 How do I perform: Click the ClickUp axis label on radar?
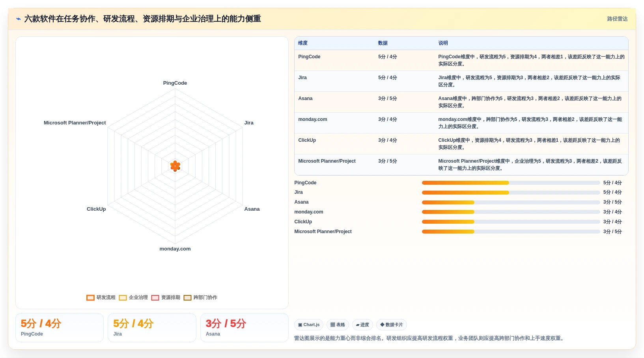tap(96, 209)
